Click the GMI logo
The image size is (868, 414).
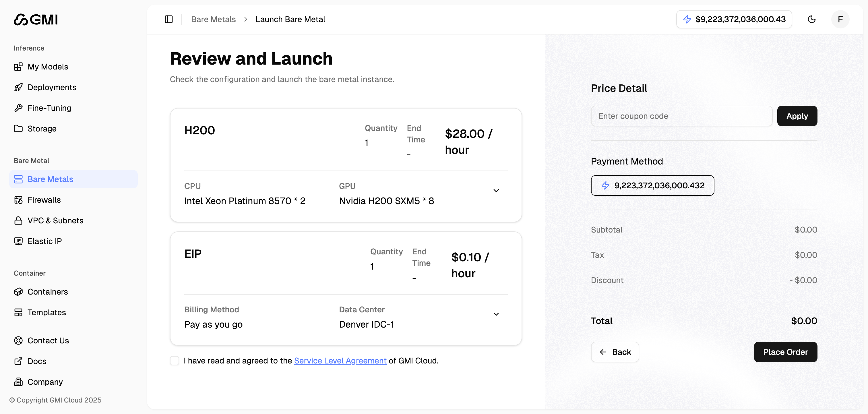tap(36, 20)
